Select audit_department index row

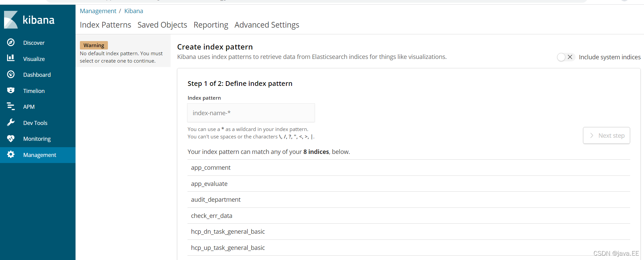click(409, 200)
